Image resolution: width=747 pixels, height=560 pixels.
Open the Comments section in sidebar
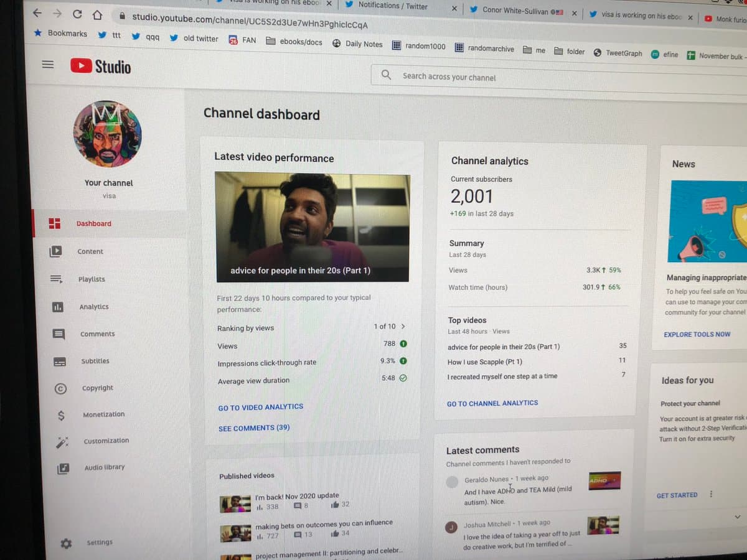pos(97,334)
